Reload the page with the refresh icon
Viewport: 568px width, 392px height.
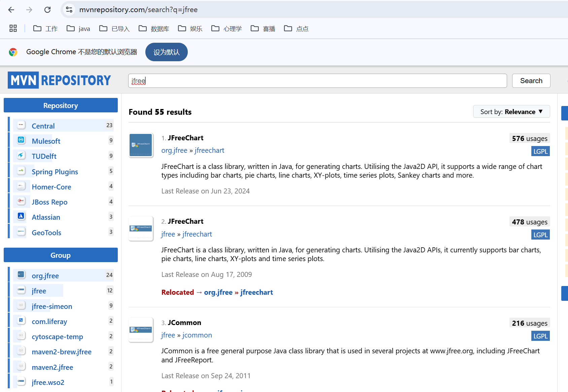pyautogui.click(x=47, y=10)
